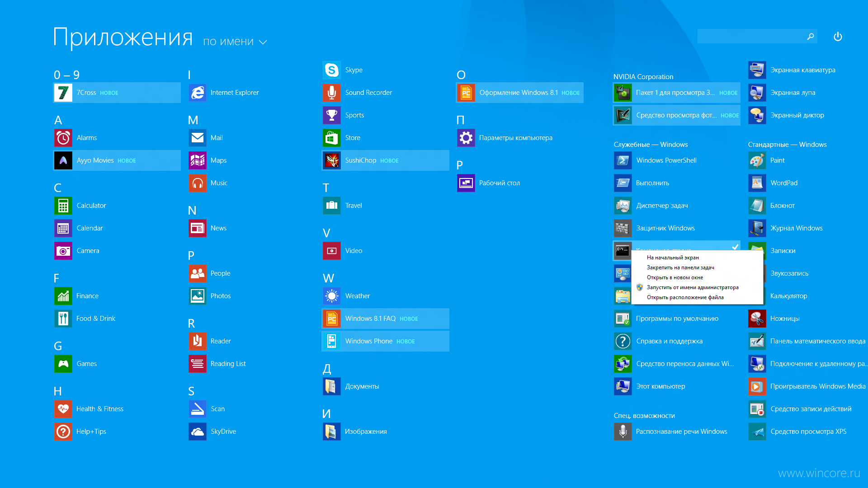The image size is (868, 488).
Task: Open the Mail app icon
Action: click(198, 138)
